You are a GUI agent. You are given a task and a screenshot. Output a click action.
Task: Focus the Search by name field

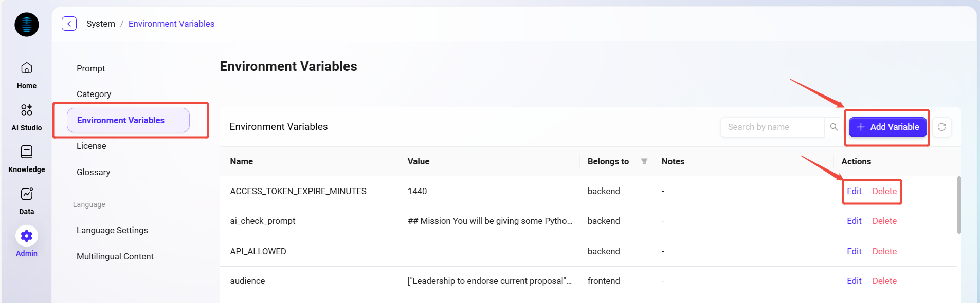pos(773,127)
